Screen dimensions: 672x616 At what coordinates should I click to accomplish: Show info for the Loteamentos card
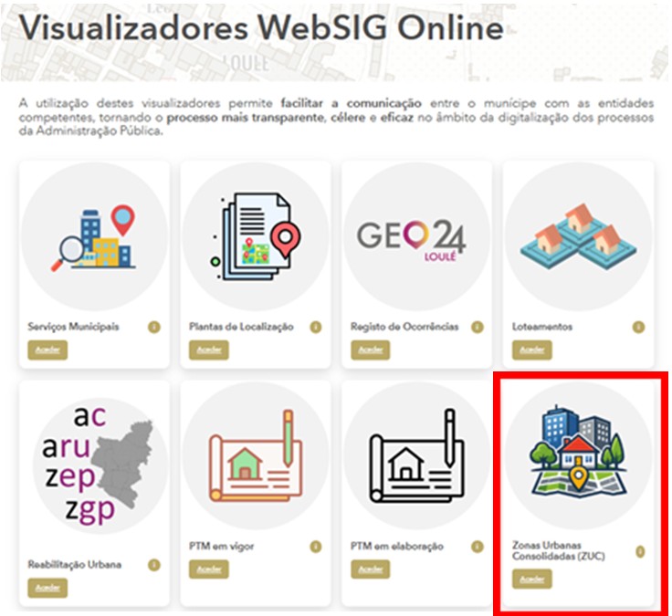tap(639, 327)
